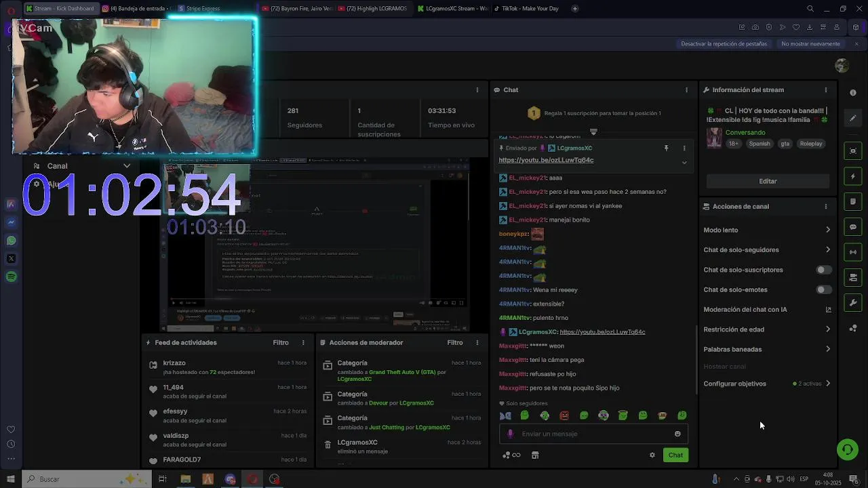Click the Enviar un mensaje input field

[x=593, y=434]
